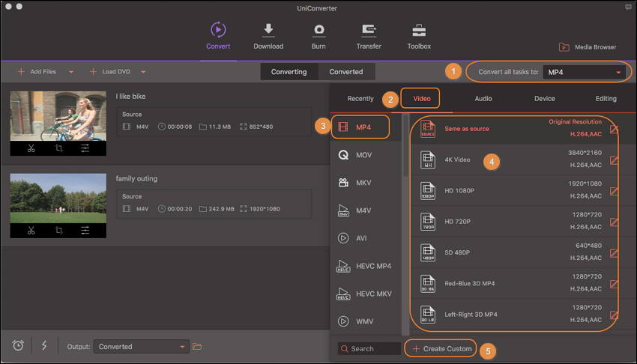Select the Video format tab

422,99
